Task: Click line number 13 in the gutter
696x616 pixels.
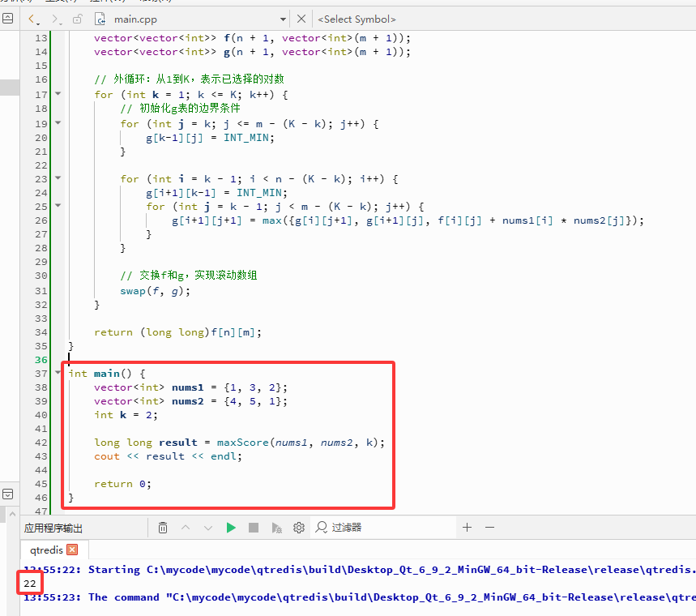Action: (x=41, y=38)
